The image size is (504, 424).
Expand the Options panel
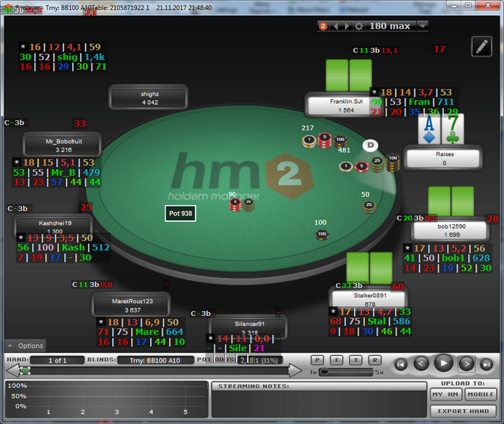click(25, 346)
